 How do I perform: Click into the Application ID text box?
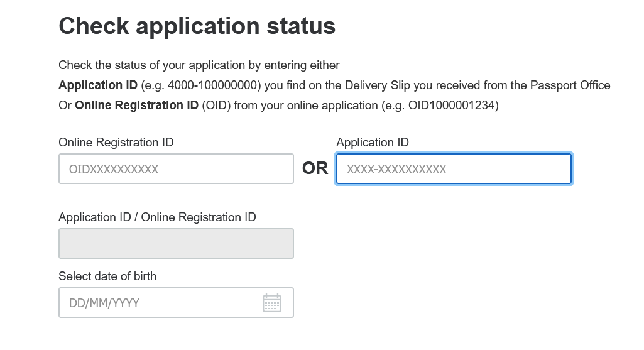tap(454, 169)
